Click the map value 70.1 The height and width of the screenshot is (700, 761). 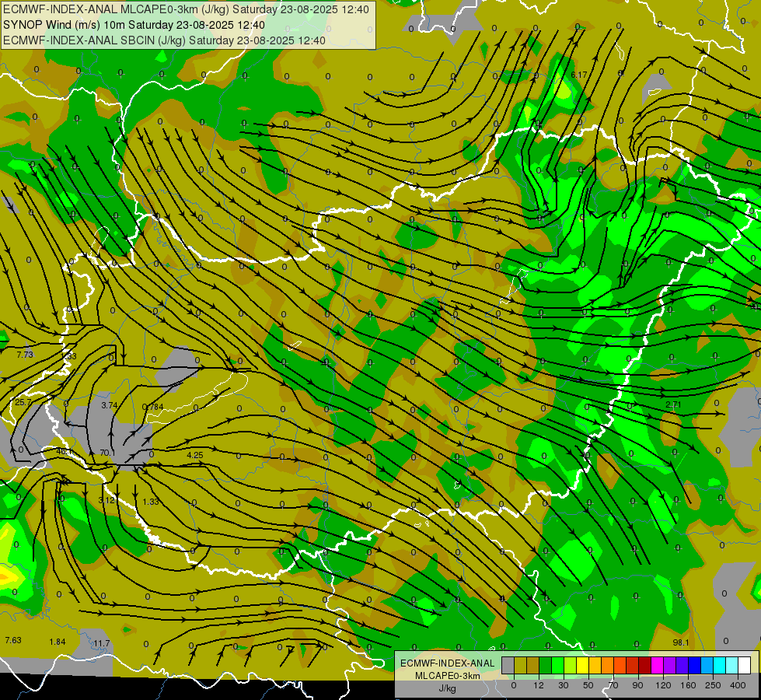107,453
